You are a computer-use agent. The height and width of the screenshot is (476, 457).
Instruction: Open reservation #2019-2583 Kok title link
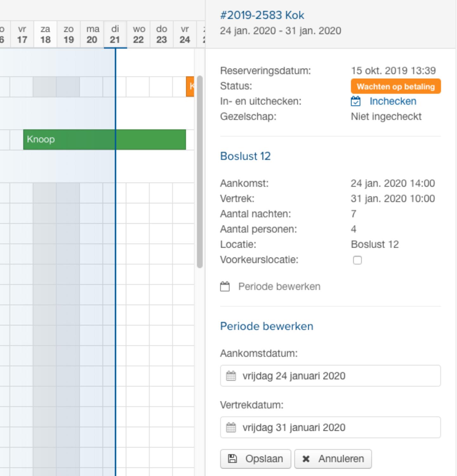(x=262, y=15)
